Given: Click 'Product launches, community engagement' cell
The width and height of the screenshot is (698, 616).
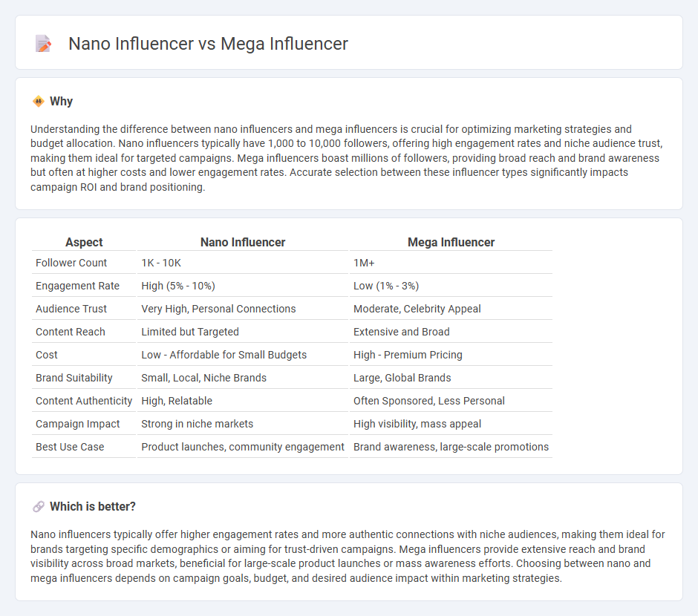Looking at the screenshot, I should [243, 447].
